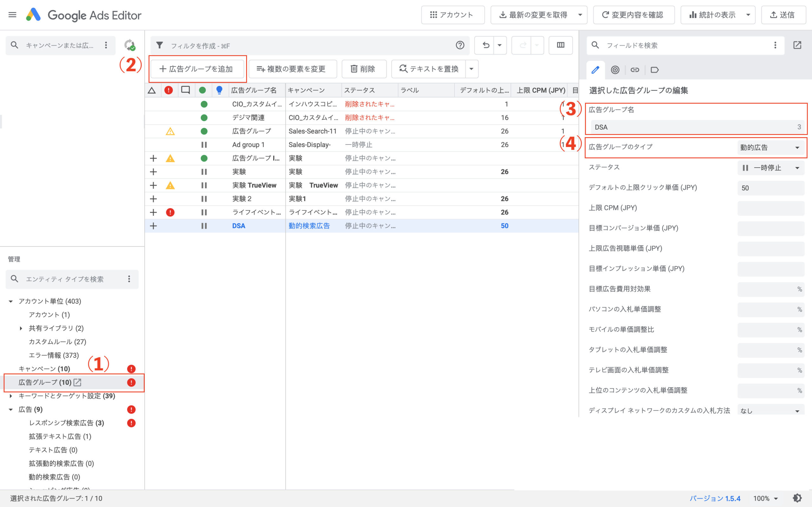Open the ステータス dropdown showing 一時停止
This screenshot has height=507, width=812.
[x=771, y=168]
